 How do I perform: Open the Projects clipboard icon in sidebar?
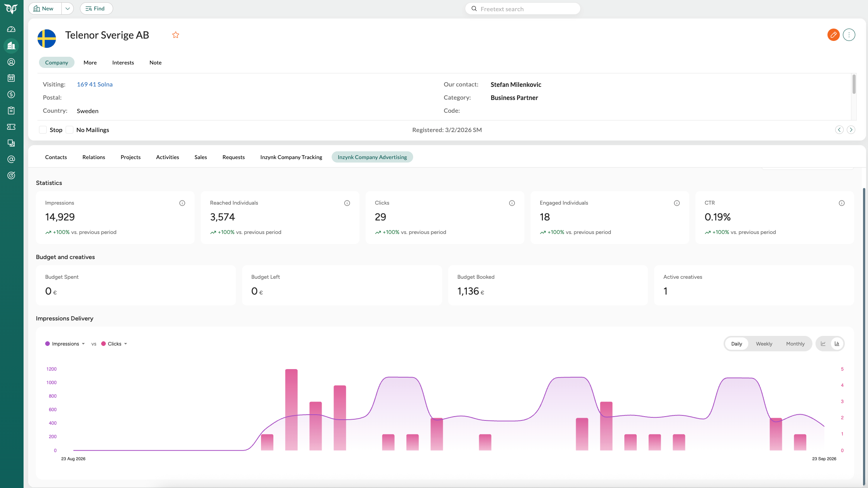pyautogui.click(x=11, y=111)
